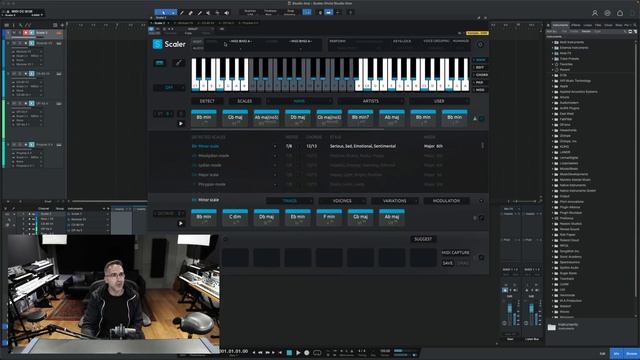Open the ARTISTS dropdown in Scaler
Viewport: 640px width, 360px height.
click(371, 101)
